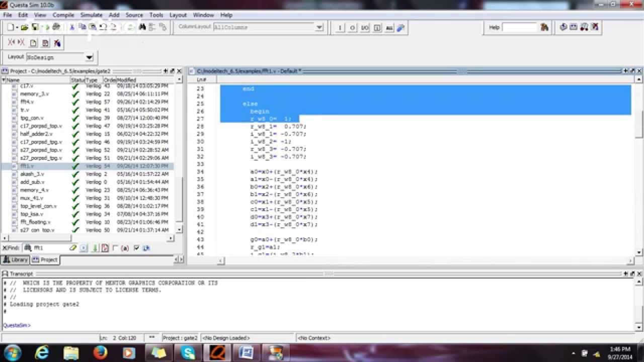Select add_sub.v in project list
The height and width of the screenshot is (362, 644).
32,182
